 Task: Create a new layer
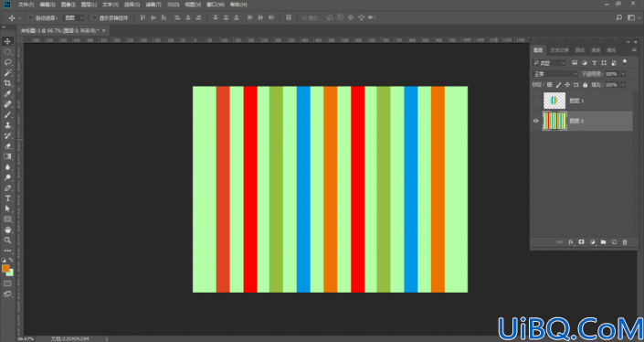click(x=614, y=242)
